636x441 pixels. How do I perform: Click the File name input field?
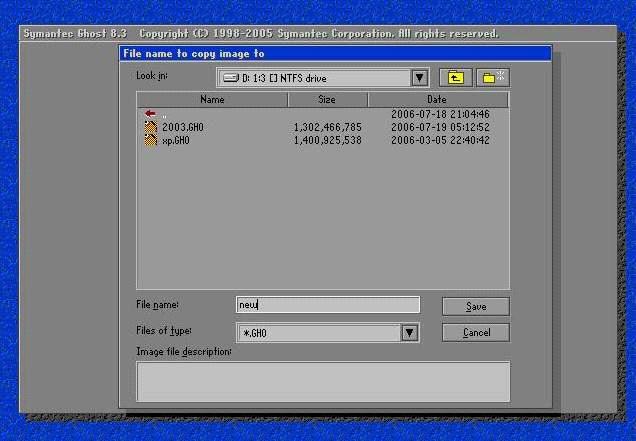(x=327, y=306)
